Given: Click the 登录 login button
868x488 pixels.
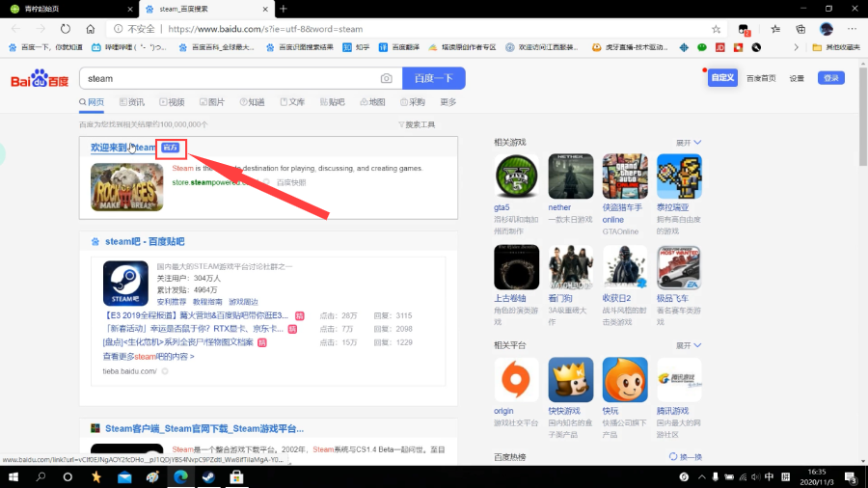Looking at the screenshot, I should [831, 78].
